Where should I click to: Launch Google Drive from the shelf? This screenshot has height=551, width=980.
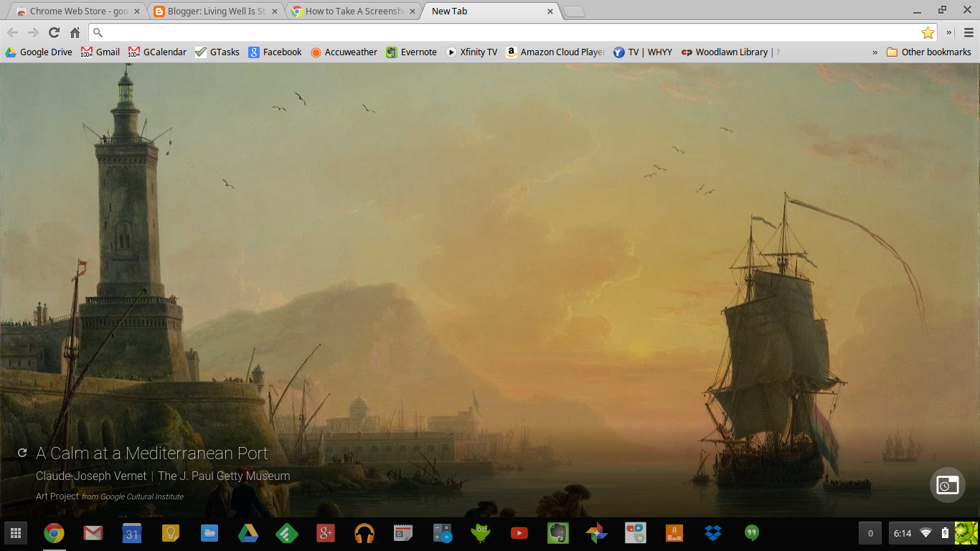(x=248, y=533)
